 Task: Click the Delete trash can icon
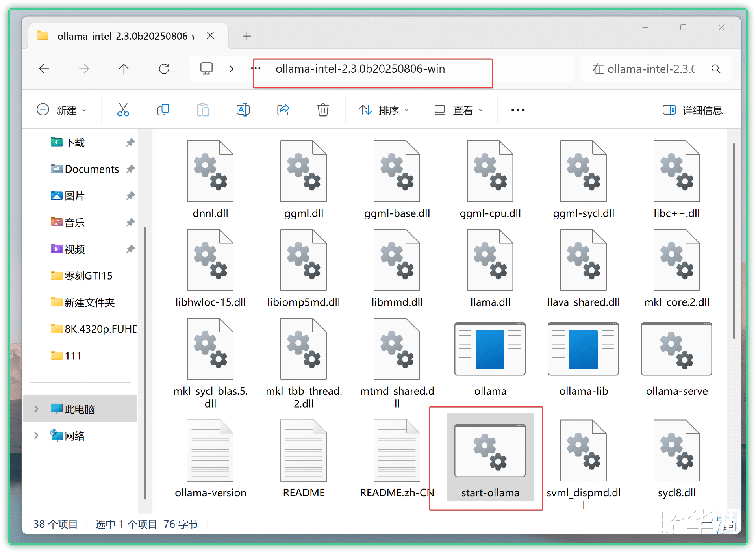pyautogui.click(x=323, y=110)
